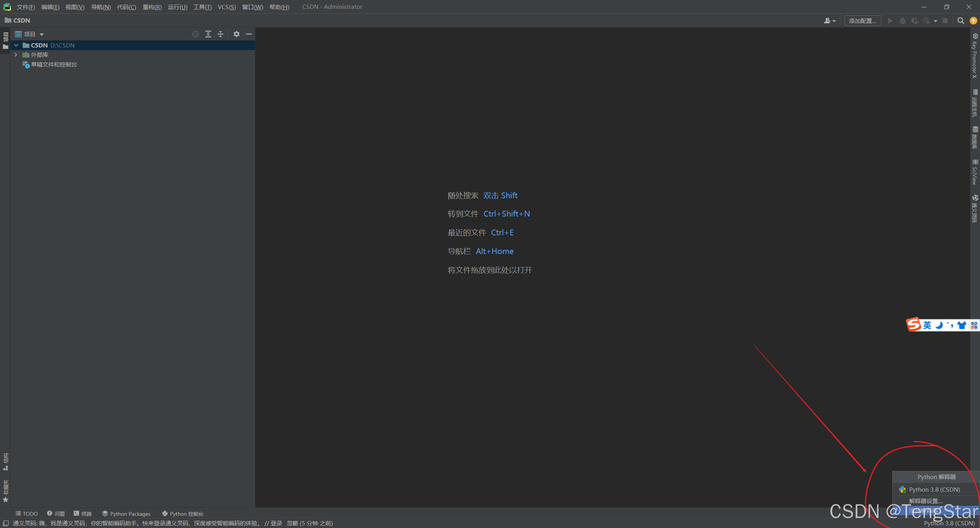Click the Search Everywhere magnifier icon

tap(960, 21)
